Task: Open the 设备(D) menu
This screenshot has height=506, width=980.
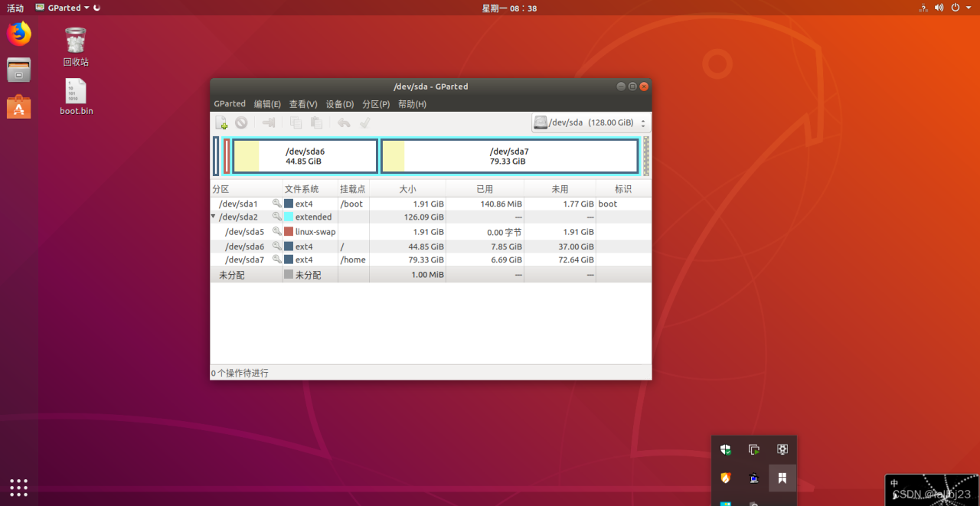Action: click(x=340, y=104)
